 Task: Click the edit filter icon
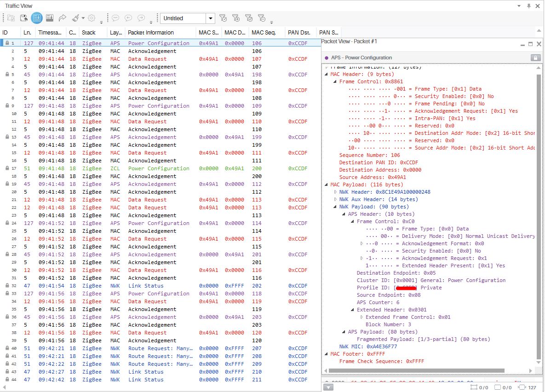[x=249, y=18]
